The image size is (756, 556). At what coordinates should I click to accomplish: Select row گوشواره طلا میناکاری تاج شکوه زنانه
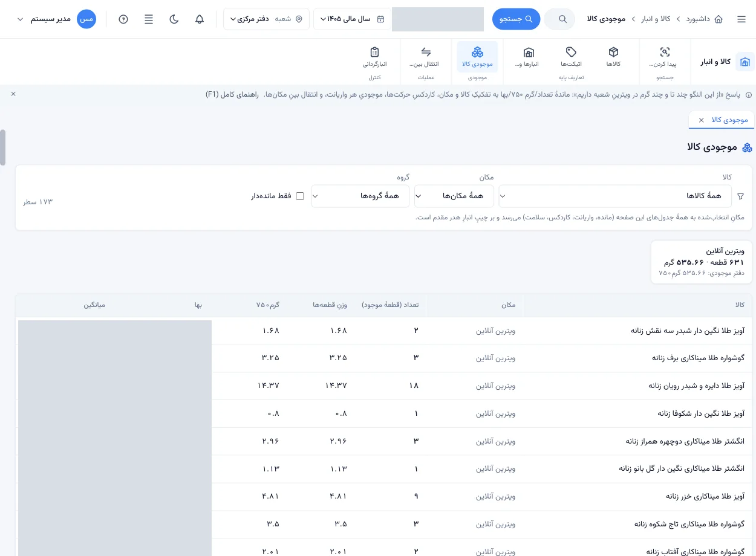(x=383, y=524)
